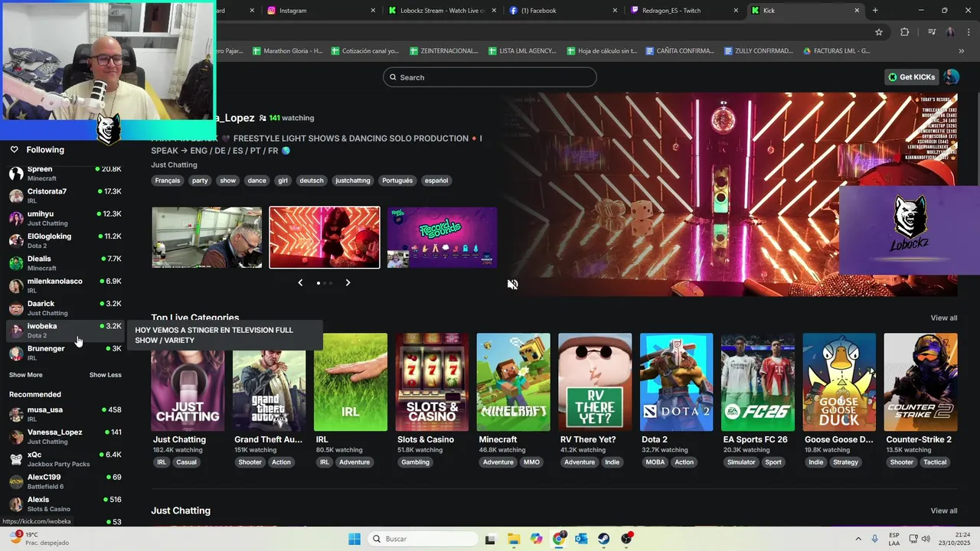The width and height of the screenshot is (980, 551).
Task: Switch to the Instagram tab
Action: click(322, 11)
